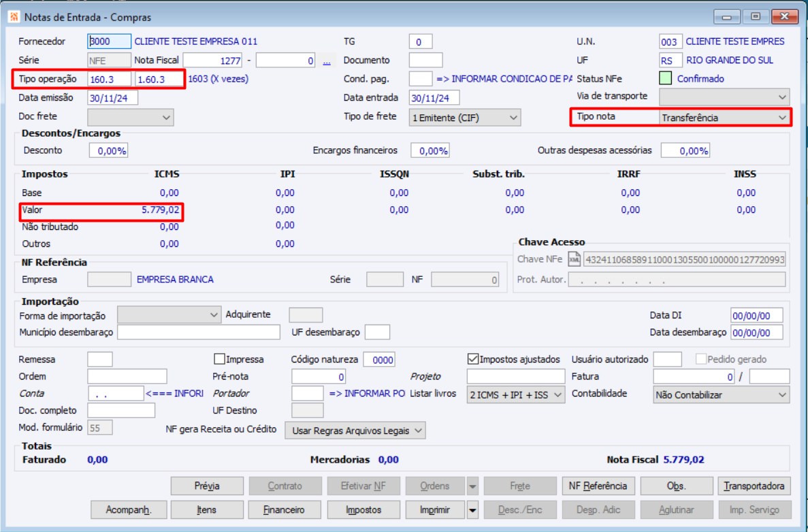Open the Itens button

[207, 510]
